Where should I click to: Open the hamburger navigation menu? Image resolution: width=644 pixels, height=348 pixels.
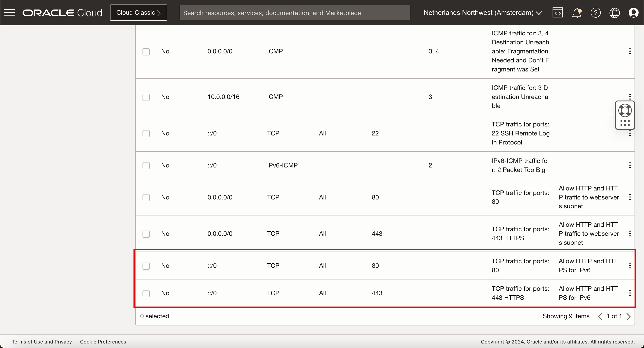9,12
